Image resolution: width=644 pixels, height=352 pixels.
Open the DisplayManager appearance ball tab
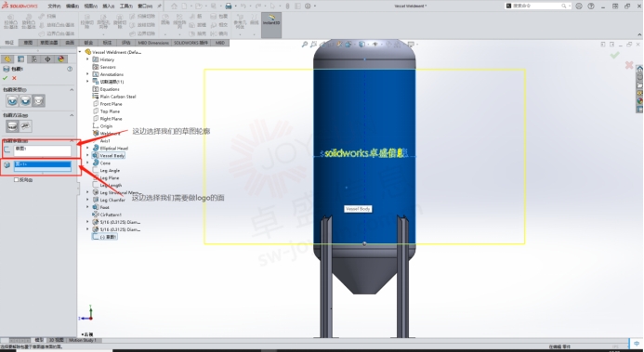[x=60, y=59]
